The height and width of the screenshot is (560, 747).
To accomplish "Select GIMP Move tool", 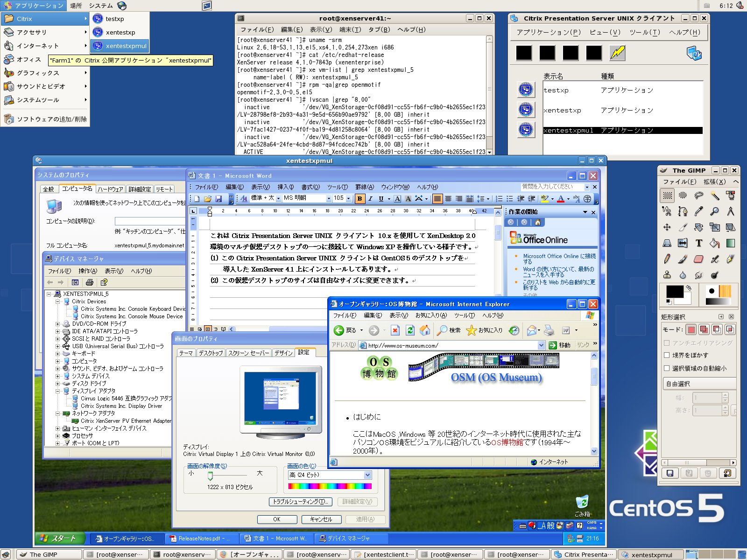I will [667, 227].
